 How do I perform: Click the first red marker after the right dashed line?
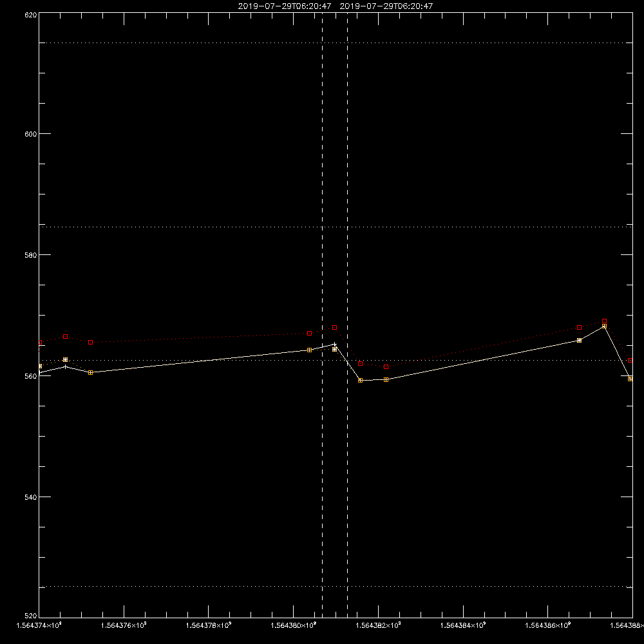[x=361, y=363]
